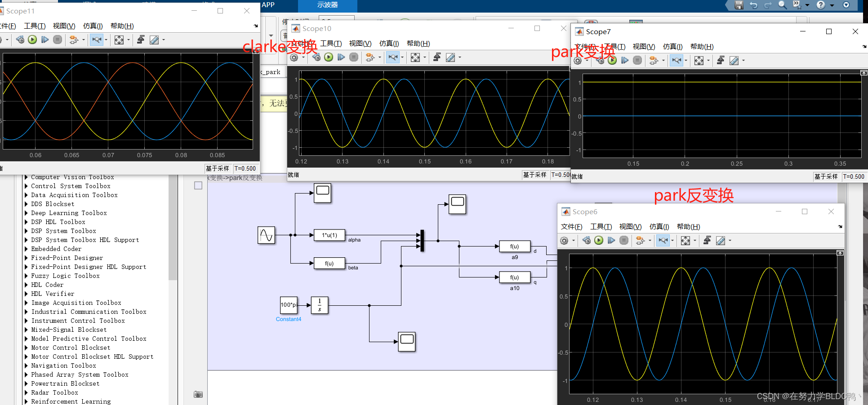868x405 pixels.
Task: Step back in Scope11 toolbar
Action: click(x=20, y=40)
